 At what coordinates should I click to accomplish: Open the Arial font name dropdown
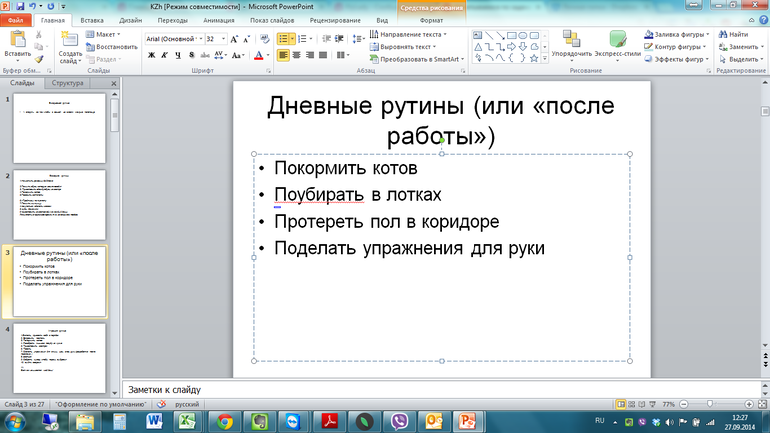[198, 38]
